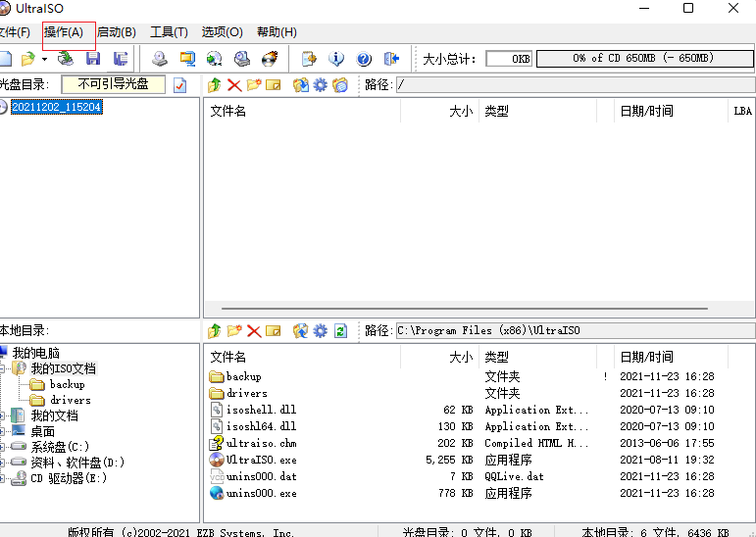Viewport: 756px width, 537px height.
Task: Click the disc directory path field showing /
Action: pyautogui.click(x=576, y=85)
